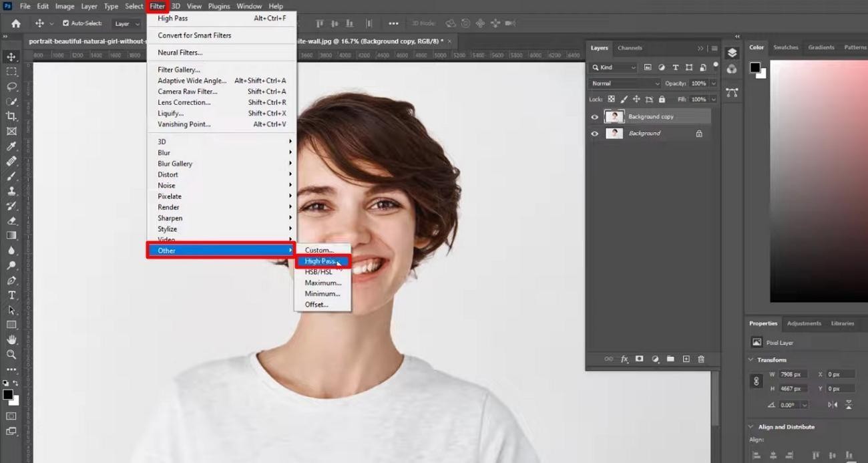Viewport: 868px width, 463px height.
Task: Open the Opacity dropdown arrow
Action: [713, 84]
